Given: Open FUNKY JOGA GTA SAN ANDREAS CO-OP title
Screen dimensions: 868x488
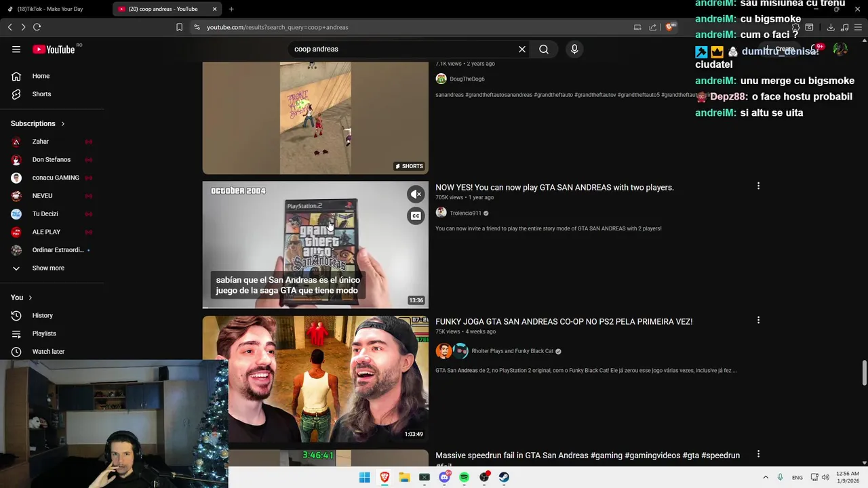Looking at the screenshot, I should (x=564, y=321).
